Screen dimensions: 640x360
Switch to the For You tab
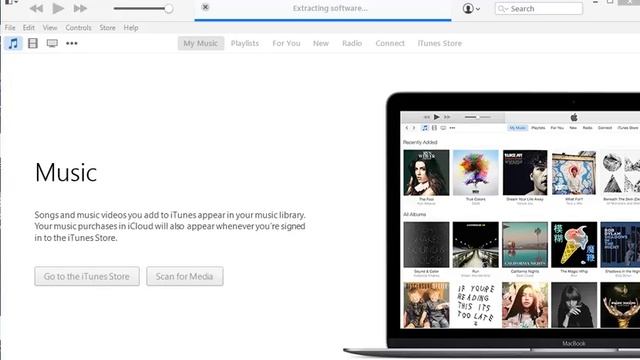tap(287, 43)
